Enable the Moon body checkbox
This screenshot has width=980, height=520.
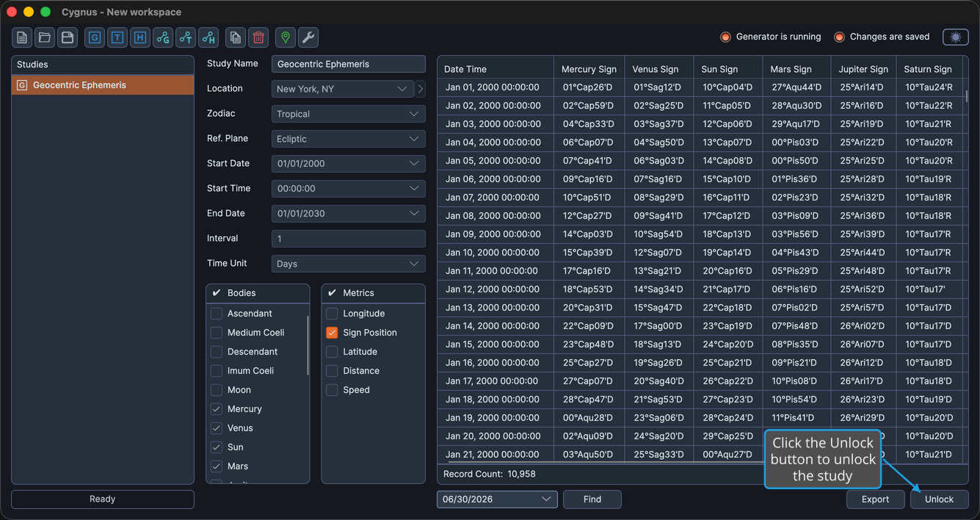(x=217, y=390)
